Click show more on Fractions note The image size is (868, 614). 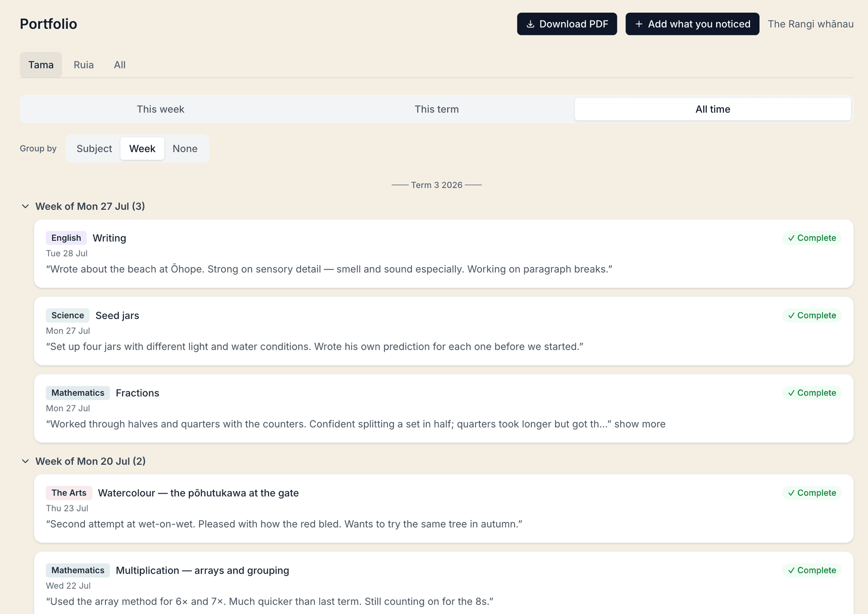[640, 424]
